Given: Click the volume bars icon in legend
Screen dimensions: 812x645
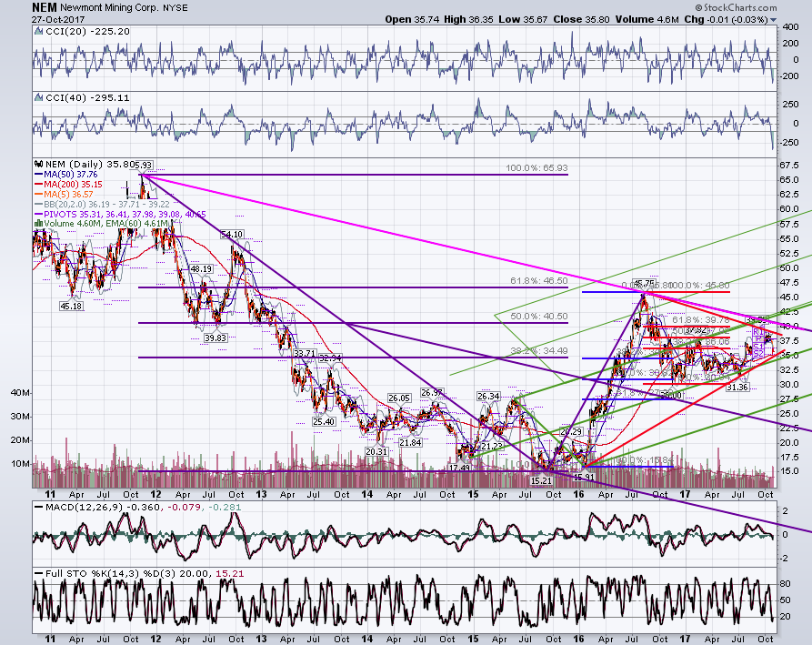Looking at the screenshot, I should 38,223.
